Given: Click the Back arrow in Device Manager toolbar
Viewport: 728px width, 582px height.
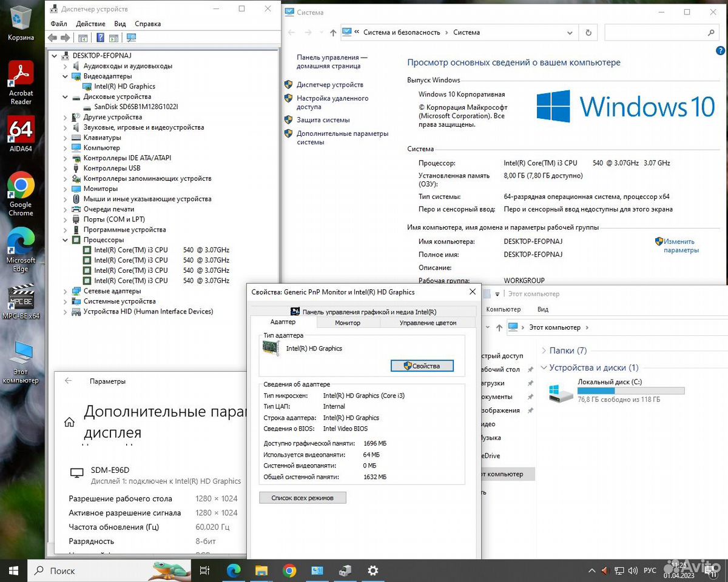Looking at the screenshot, I should click(52, 38).
